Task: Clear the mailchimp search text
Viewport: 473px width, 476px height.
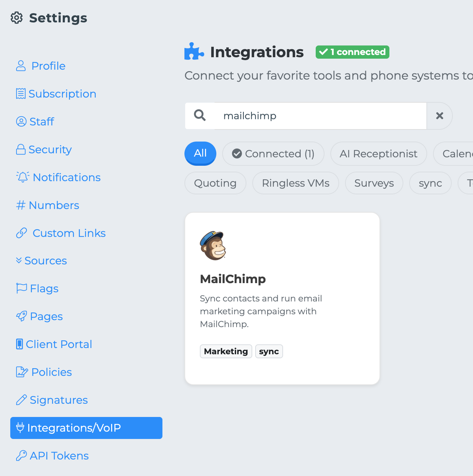Action: pyautogui.click(x=439, y=116)
